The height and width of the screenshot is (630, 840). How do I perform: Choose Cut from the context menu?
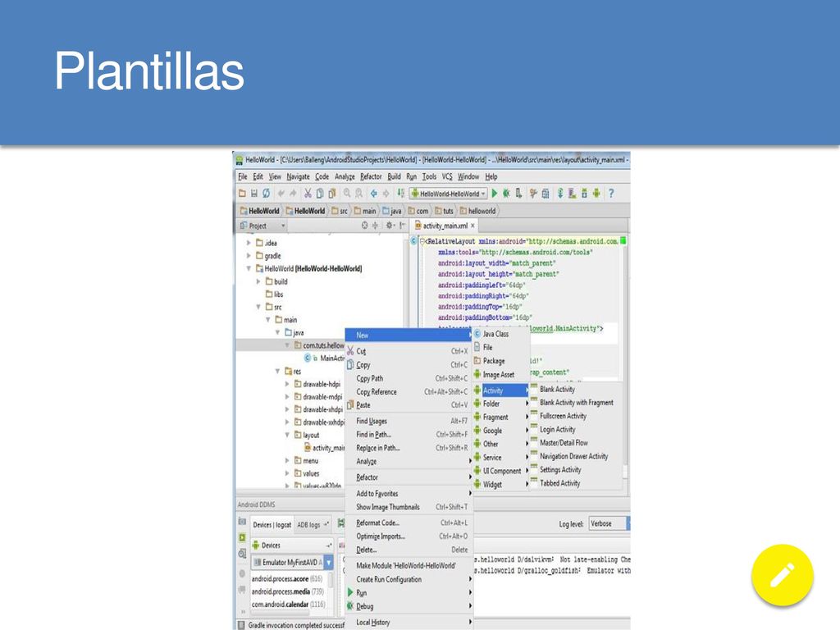pyautogui.click(x=409, y=351)
